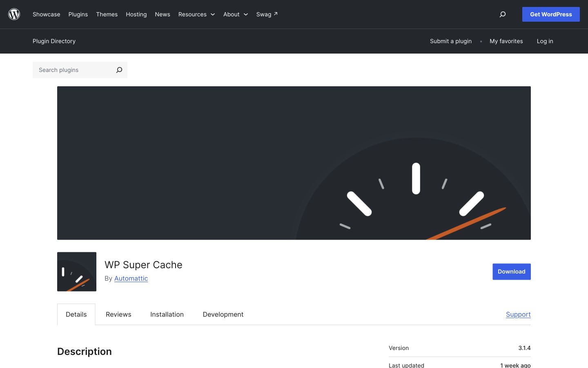Open the Plugin Directory link
This screenshot has height=368, width=588.
tap(54, 41)
